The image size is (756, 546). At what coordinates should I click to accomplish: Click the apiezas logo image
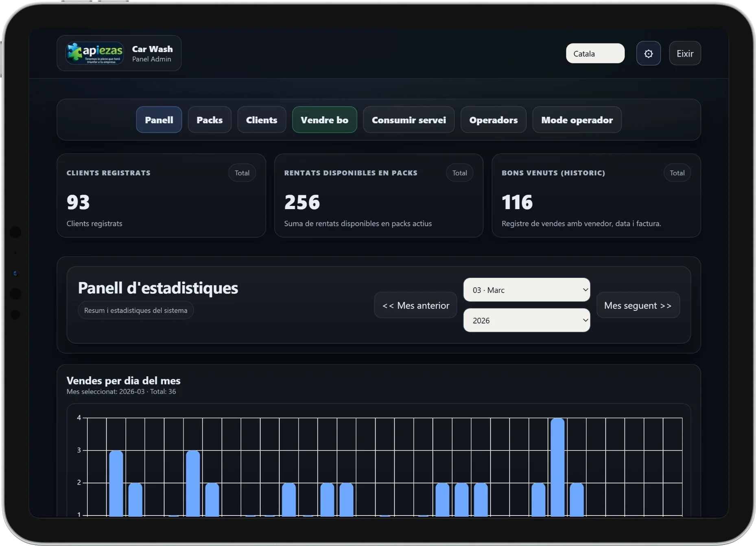95,53
